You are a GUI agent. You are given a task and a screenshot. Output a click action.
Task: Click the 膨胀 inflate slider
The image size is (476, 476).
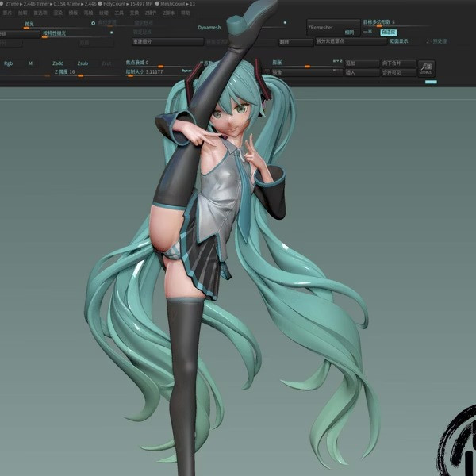coord(307,63)
